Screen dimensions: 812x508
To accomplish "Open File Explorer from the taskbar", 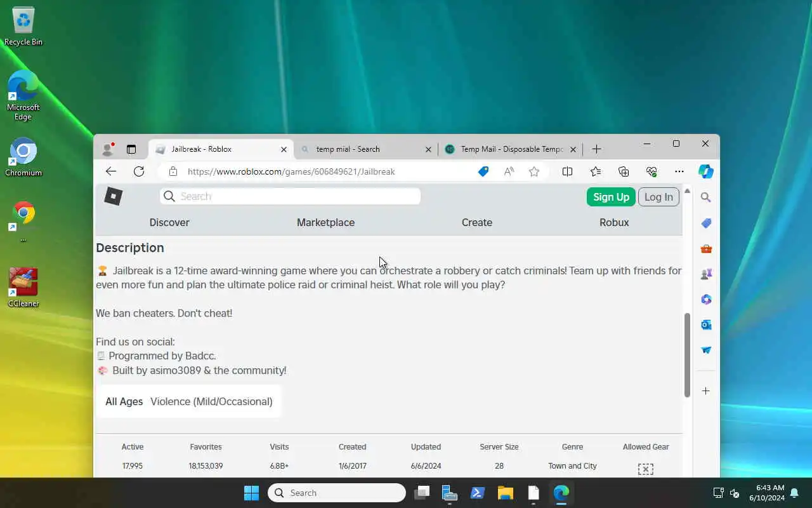I will tap(506, 493).
